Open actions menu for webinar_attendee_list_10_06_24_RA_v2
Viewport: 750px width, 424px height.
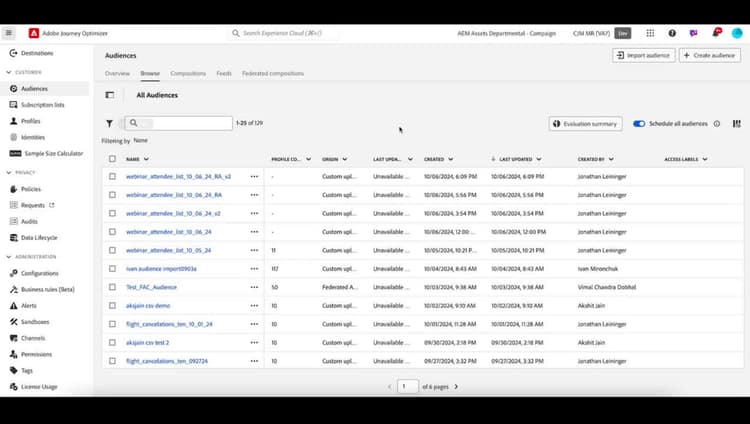[x=254, y=177]
